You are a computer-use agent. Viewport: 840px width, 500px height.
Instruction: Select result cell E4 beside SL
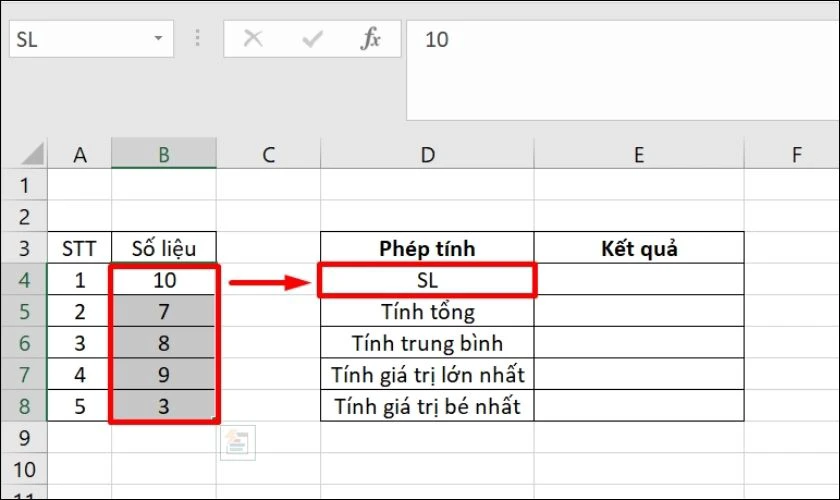click(639, 280)
